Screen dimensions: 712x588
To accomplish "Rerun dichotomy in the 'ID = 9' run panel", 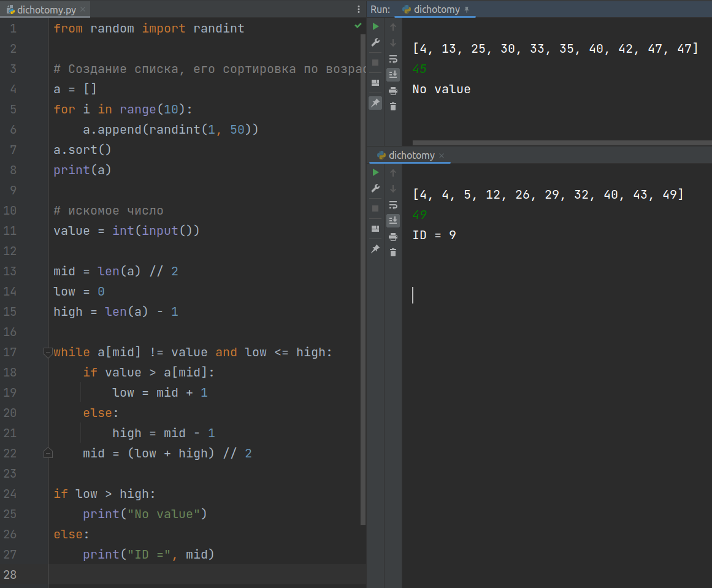I will 375,172.
